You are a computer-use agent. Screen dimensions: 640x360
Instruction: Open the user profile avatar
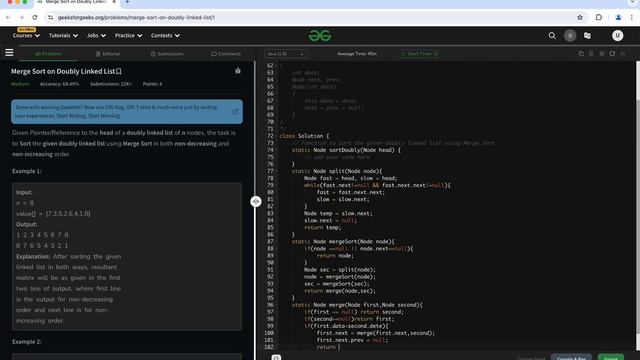pos(617,36)
